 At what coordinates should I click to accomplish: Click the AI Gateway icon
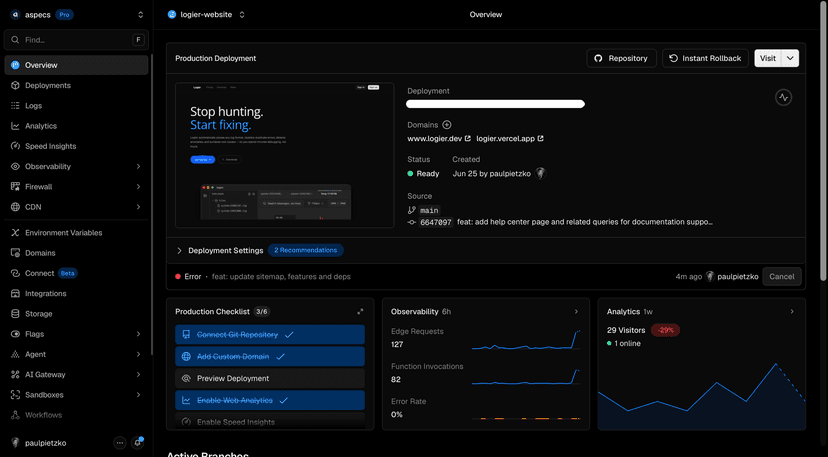15,374
